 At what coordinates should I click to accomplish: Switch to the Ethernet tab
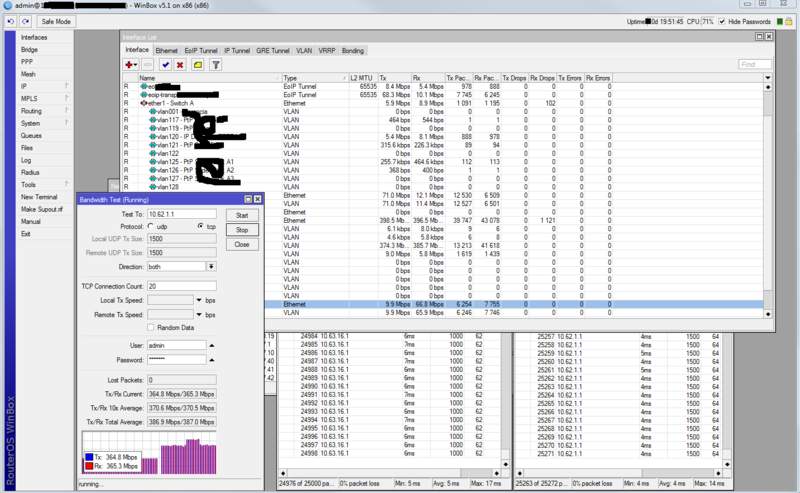point(167,51)
